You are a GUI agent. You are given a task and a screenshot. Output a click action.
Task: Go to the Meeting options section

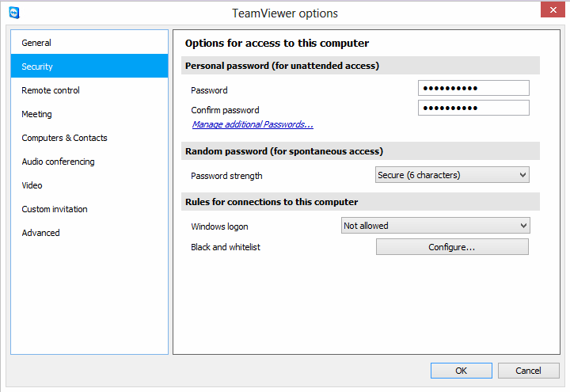[x=36, y=114]
